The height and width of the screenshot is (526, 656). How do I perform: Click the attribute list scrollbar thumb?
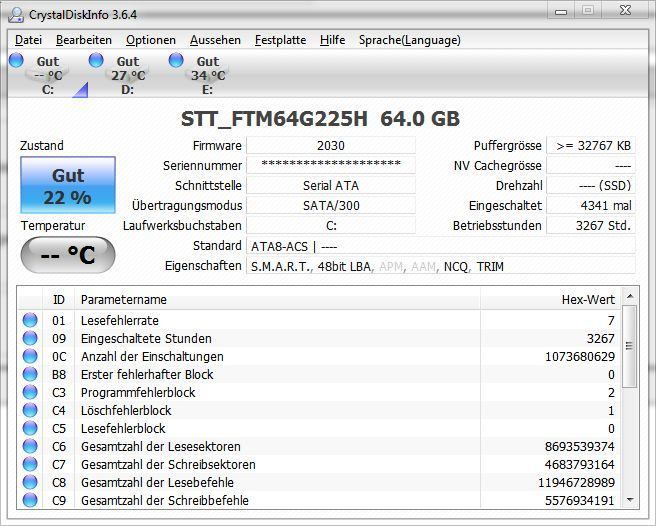[x=630, y=346]
